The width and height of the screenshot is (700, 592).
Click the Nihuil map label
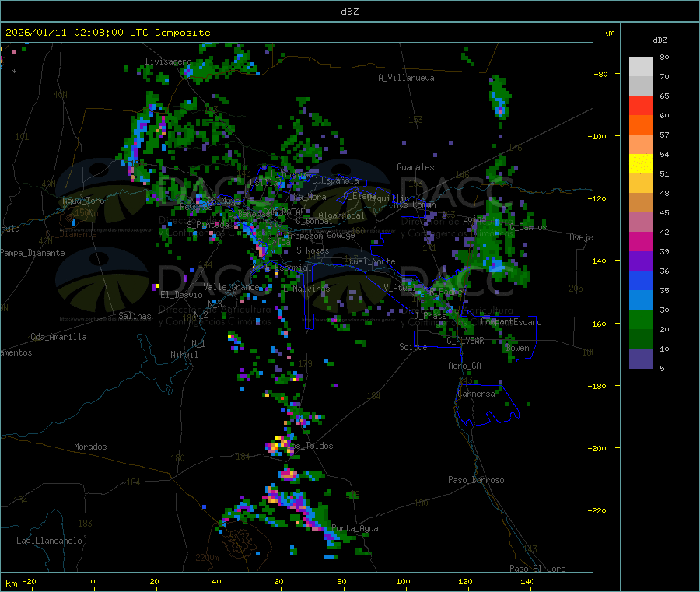[184, 355]
